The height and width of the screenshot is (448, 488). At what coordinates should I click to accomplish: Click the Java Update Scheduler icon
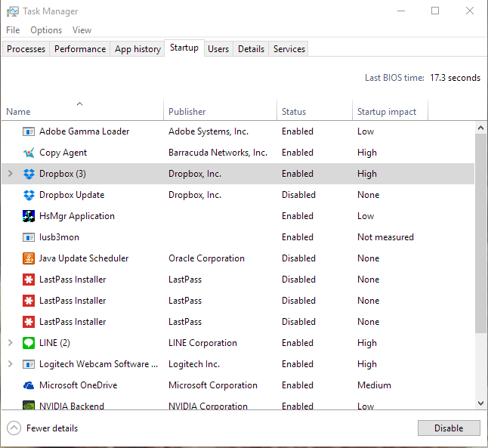point(29,258)
